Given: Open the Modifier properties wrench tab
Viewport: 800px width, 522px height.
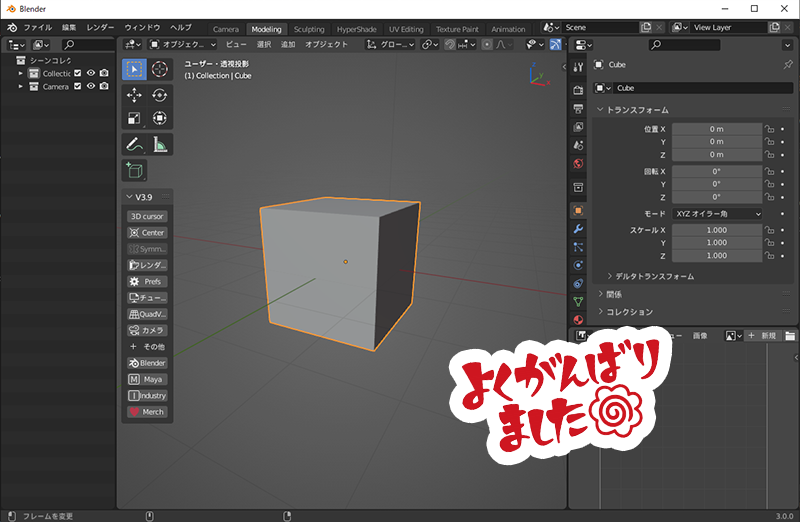Looking at the screenshot, I should (578, 229).
